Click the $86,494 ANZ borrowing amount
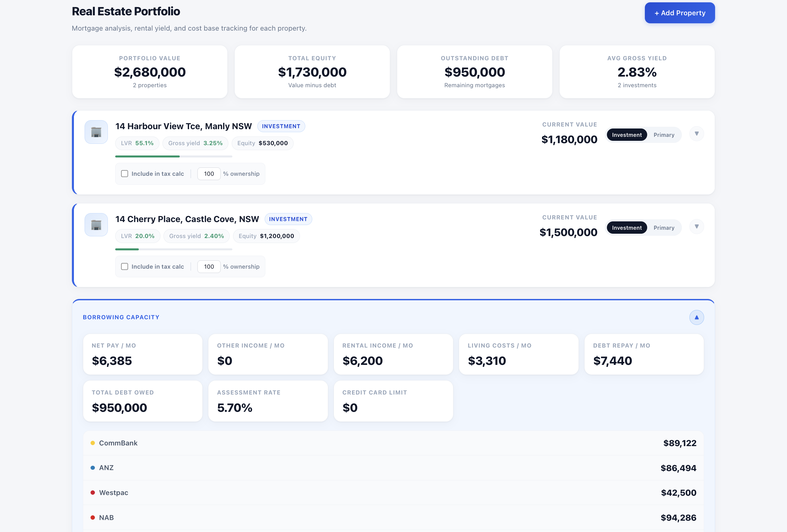 pos(678,468)
